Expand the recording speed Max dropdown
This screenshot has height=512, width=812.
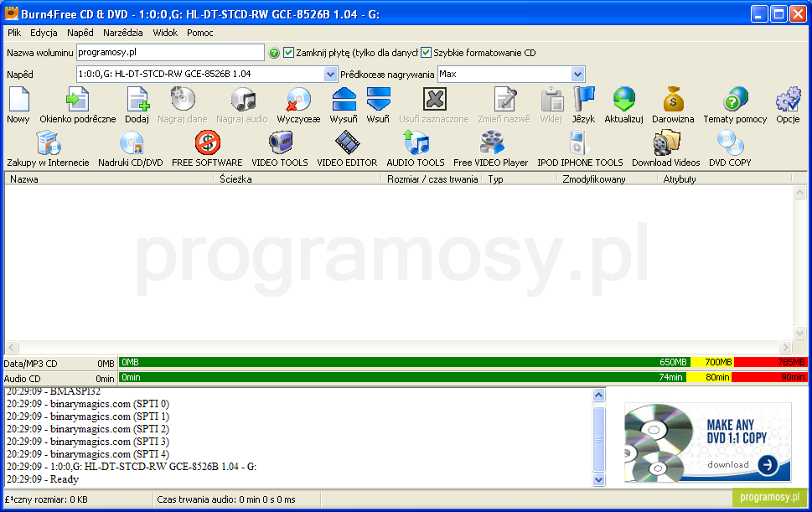(x=578, y=74)
